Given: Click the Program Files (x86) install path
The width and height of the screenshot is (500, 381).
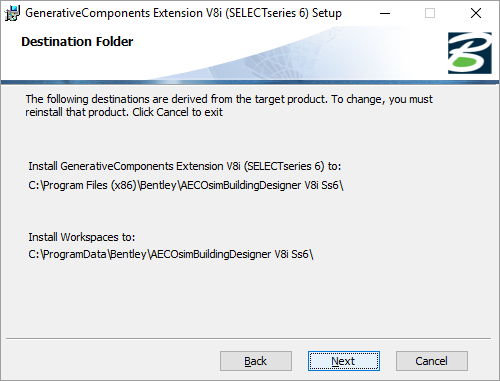Looking at the screenshot, I should (186, 185).
